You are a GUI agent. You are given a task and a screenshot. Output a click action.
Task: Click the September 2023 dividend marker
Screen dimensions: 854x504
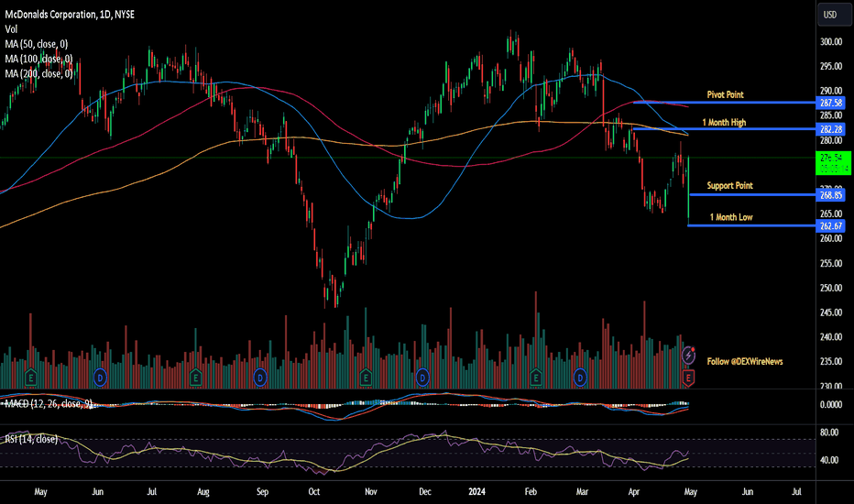tap(260, 377)
